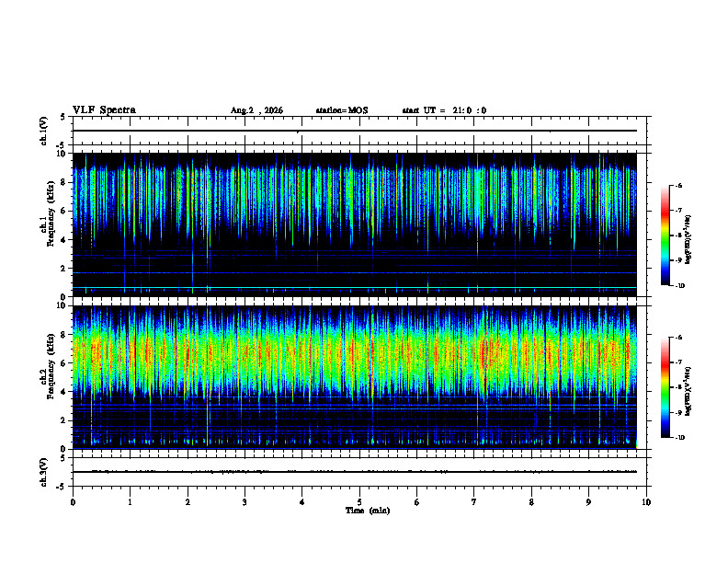The height and width of the screenshot is (563, 728).
Task: Click the "ch.1(V)" axis label
Action: point(43,131)
